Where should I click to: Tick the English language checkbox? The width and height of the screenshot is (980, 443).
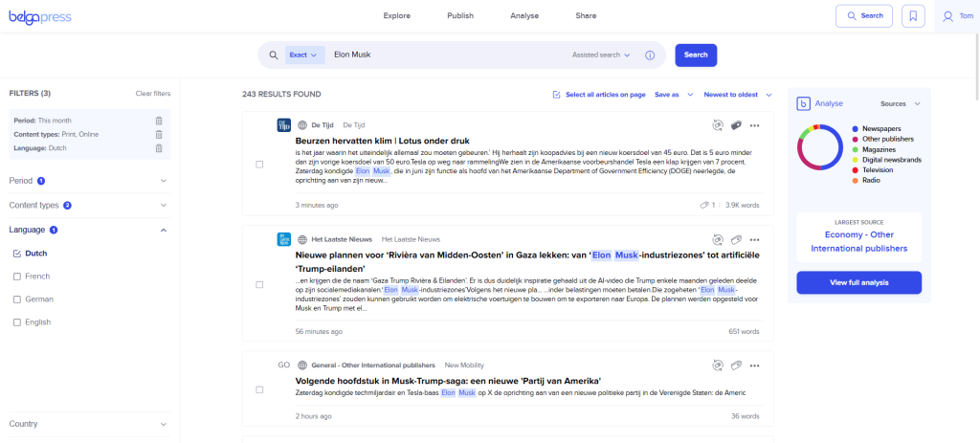(17, 322)
